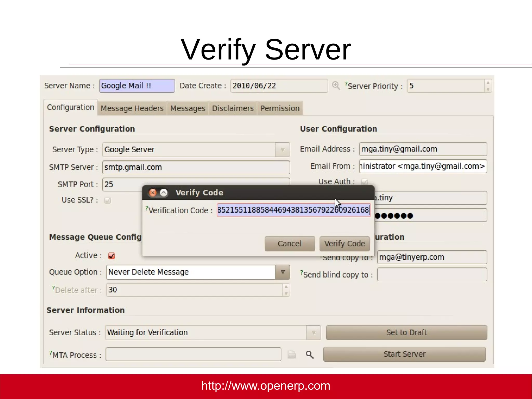The image size is (532, 399).
Task: Collapse the Verify Code dialog with arrow button
Action: (x=164, y=193)
